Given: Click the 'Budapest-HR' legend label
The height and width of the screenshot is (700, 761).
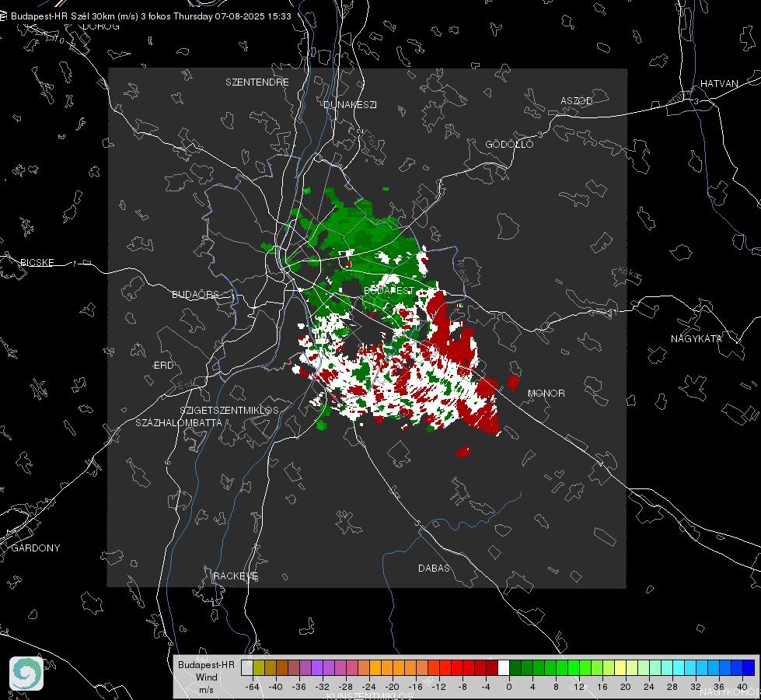Looking at the screenshot, I should (206, 664).
